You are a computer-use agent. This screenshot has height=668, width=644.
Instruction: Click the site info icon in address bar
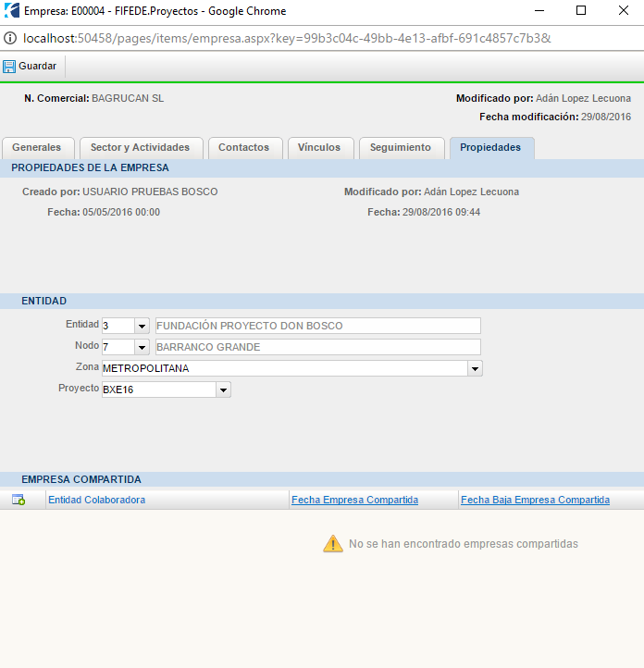coord(10,38)
